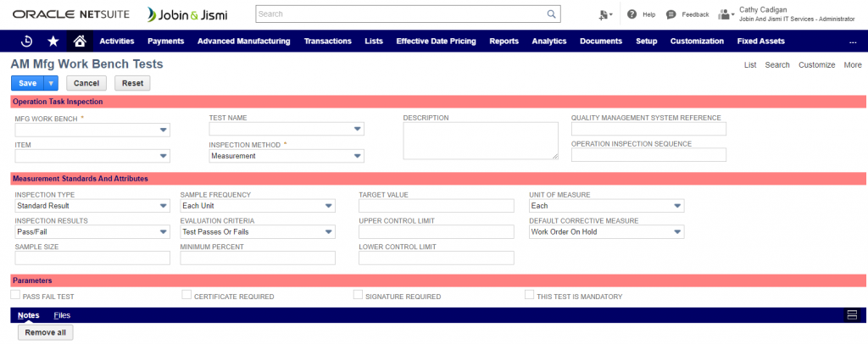
Task: Click the Feedback speech bubble icon
Action: pyautogui.click(x=671, y=14)
